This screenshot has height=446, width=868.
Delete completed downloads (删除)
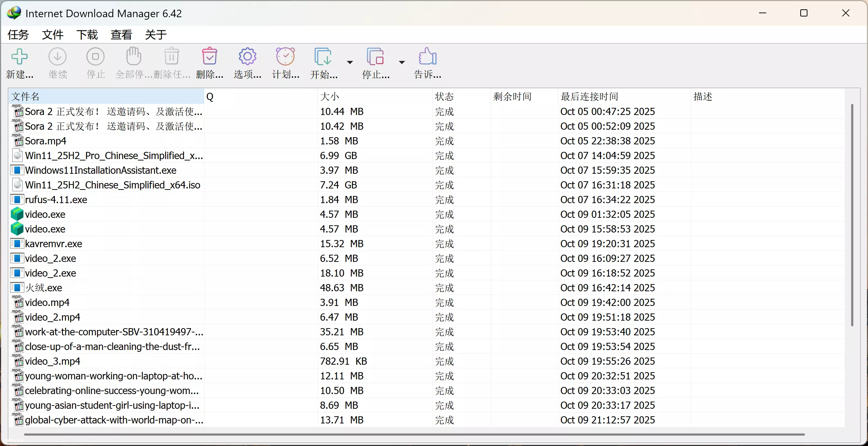click(x=209, y=63)
